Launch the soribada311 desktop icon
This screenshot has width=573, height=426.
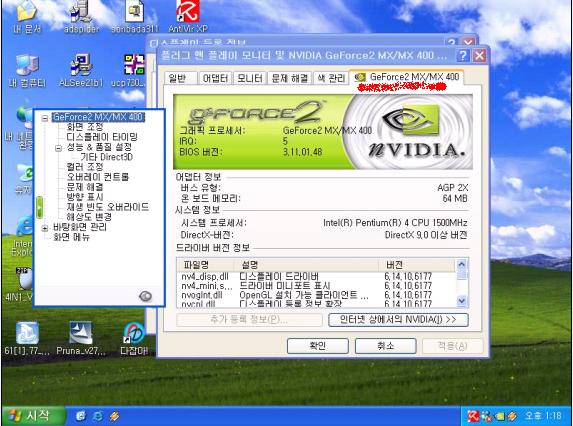[134, 16]
